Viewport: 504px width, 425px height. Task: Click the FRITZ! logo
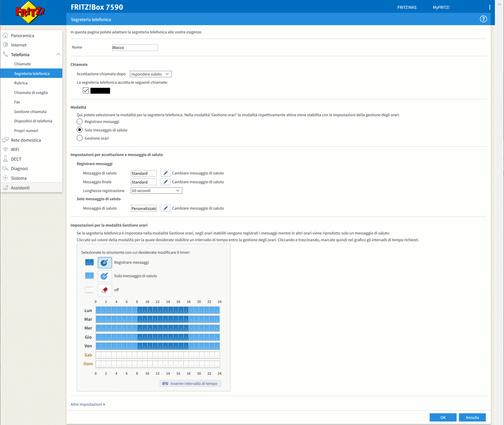click(30, 12)
